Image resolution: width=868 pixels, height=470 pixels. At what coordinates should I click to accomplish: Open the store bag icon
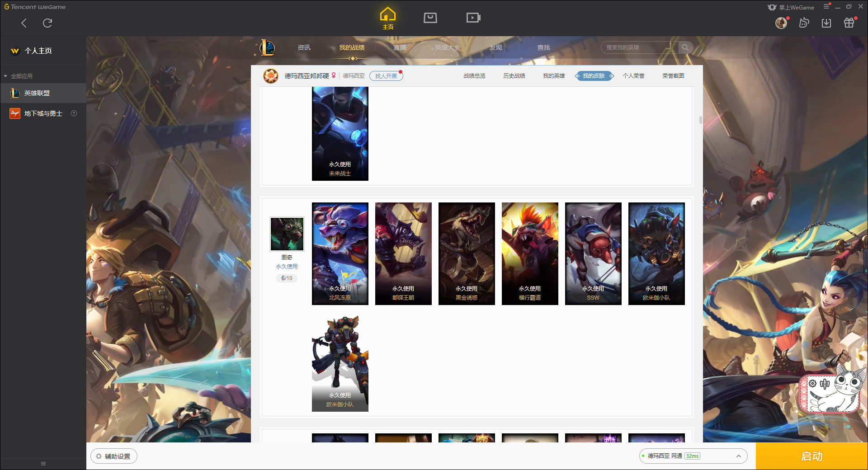pyautogui.click(x=430, y=18)
